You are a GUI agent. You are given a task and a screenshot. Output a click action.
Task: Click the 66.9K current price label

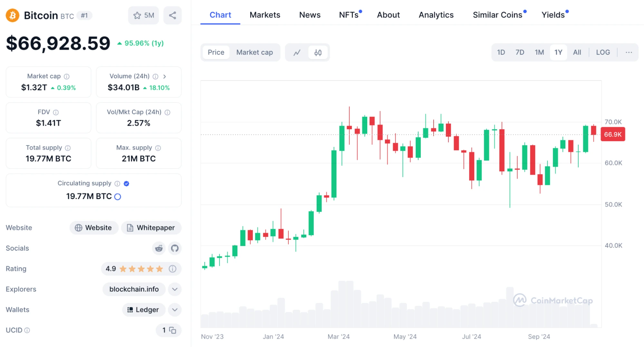[x=613, y=135]
